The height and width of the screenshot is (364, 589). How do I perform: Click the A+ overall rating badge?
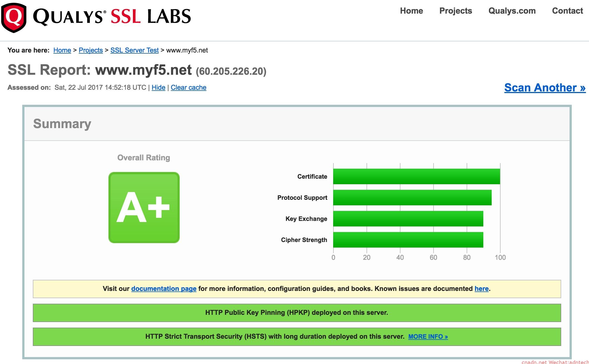point(144,207)
